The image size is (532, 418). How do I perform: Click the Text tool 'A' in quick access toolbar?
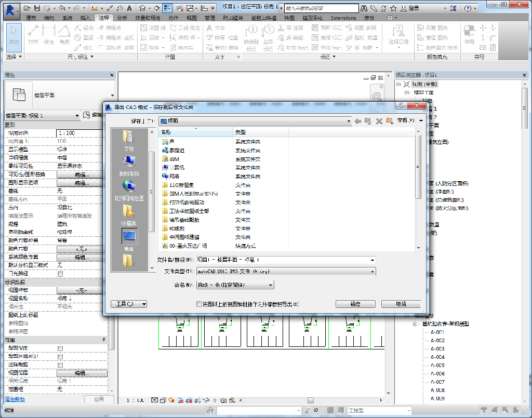129,8
